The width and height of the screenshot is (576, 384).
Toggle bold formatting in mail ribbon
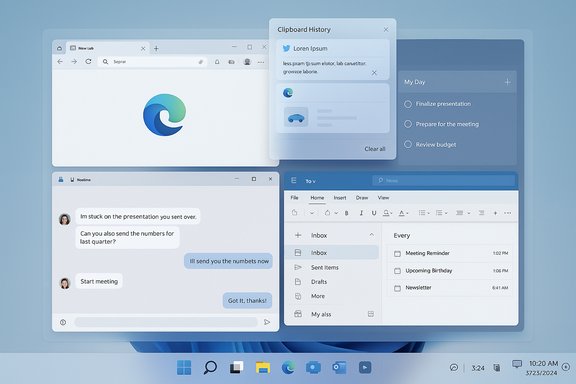[346, 213]
